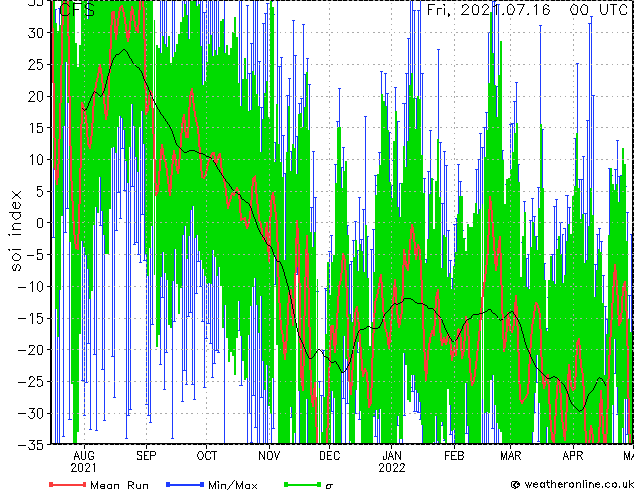Click the black trend line peak above 25
The image size is (634, 490).
click(x=124, y=50)
